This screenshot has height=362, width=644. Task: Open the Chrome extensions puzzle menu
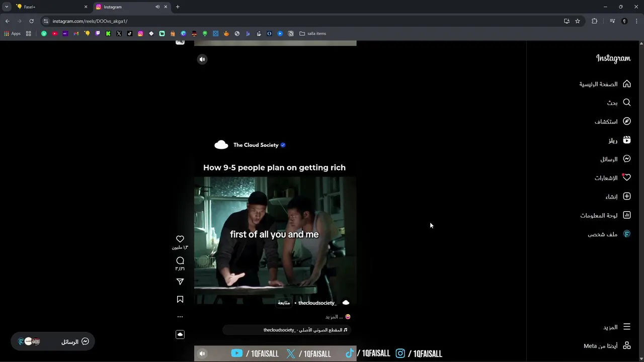[595, 21]
